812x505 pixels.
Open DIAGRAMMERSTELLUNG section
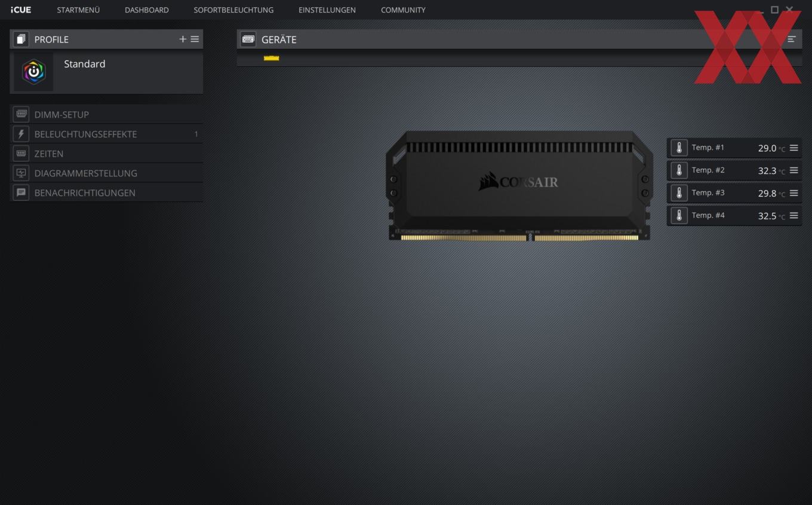[x=106, y=173]
